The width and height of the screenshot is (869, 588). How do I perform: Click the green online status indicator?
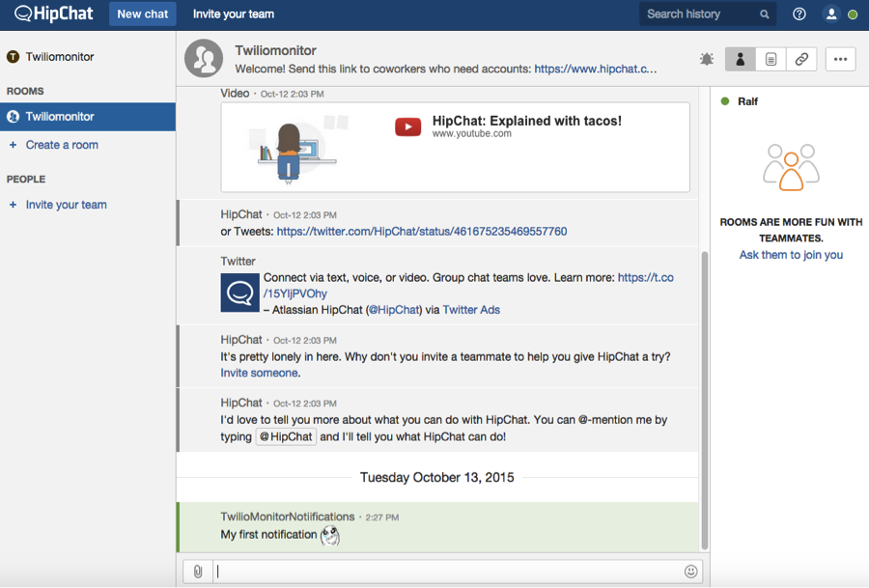(x=853, y=14)
